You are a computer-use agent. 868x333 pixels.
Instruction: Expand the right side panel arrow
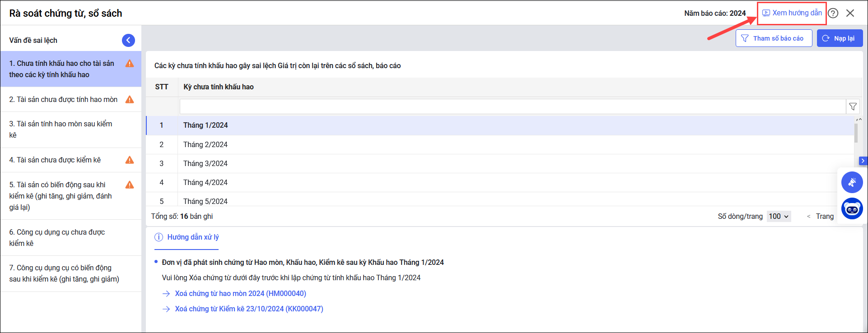coord(863,161)
